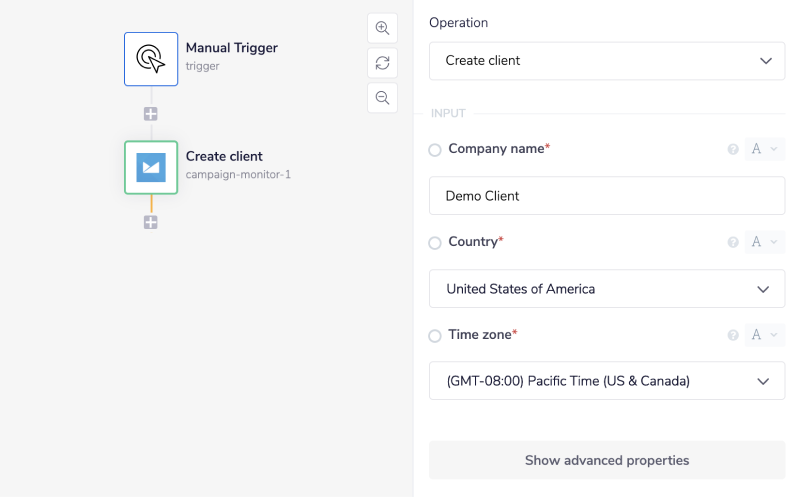Change the Company name data type selector
Screen dimensions: 800x497
coord(764,150)
